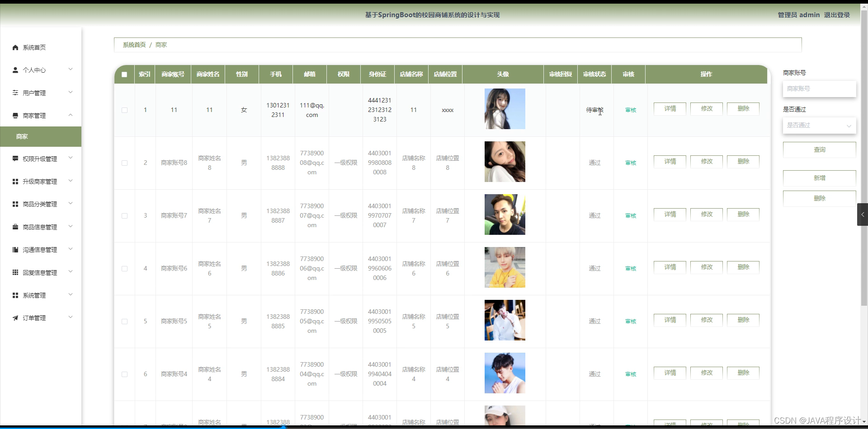The height and width of the screenshot is (429, 868).
Task: Click the avatar thumbnail in row 1
Action: (505, 109)
